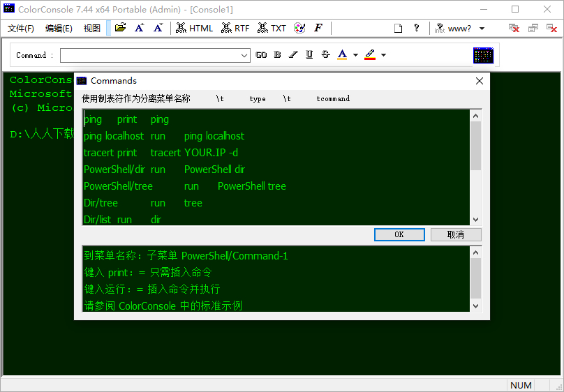
Task: Export console as RTF
Action: click(235, 28)
